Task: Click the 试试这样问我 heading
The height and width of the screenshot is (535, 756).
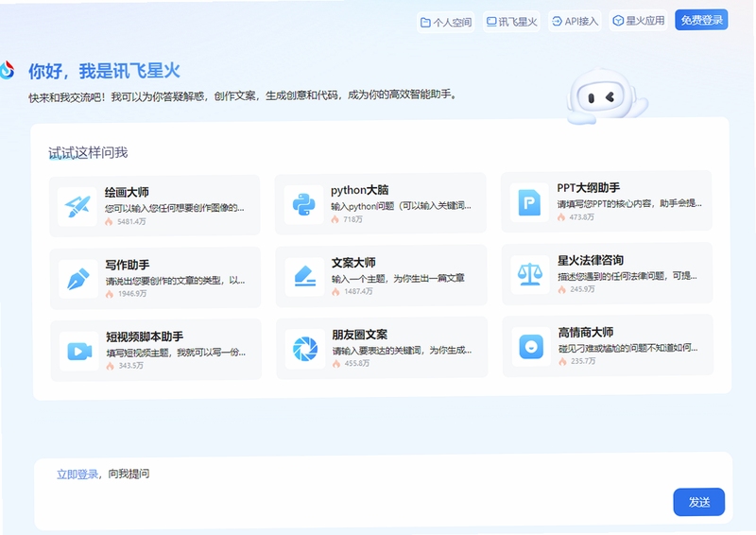Action: 88,153
